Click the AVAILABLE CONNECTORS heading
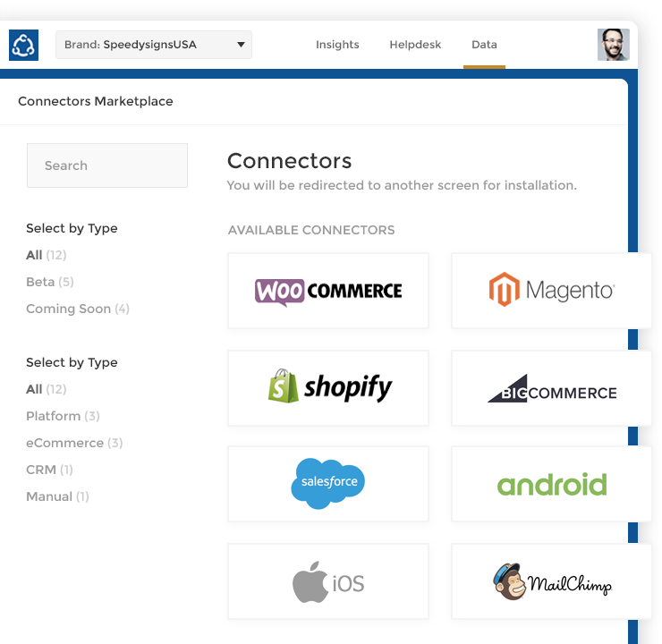 (x=311, y=230)
